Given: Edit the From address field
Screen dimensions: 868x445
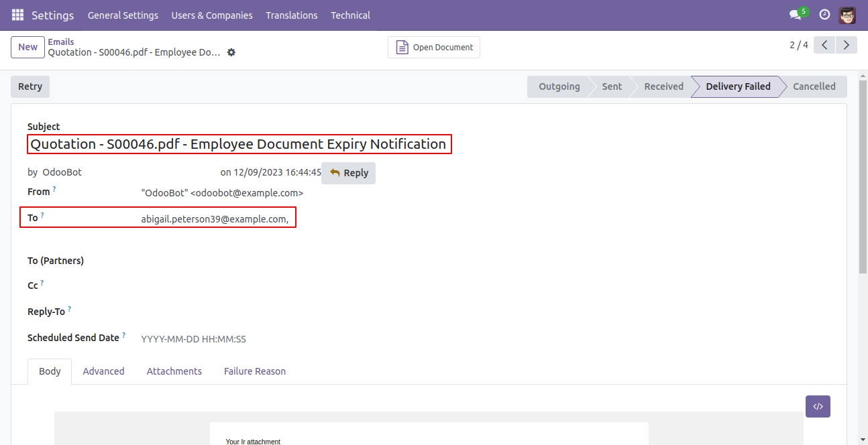Looking at the screenshot, I should (222, 192).
